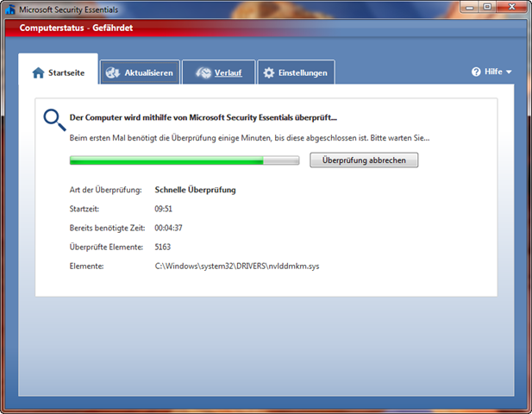
Task: Click the globe icon beside Aktualisieren
Action: 112,73
